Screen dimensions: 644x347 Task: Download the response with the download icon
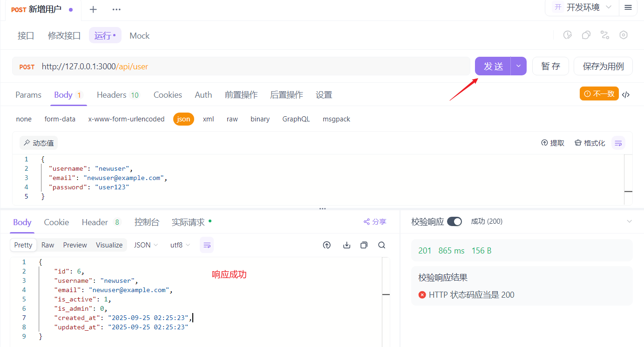346,245
